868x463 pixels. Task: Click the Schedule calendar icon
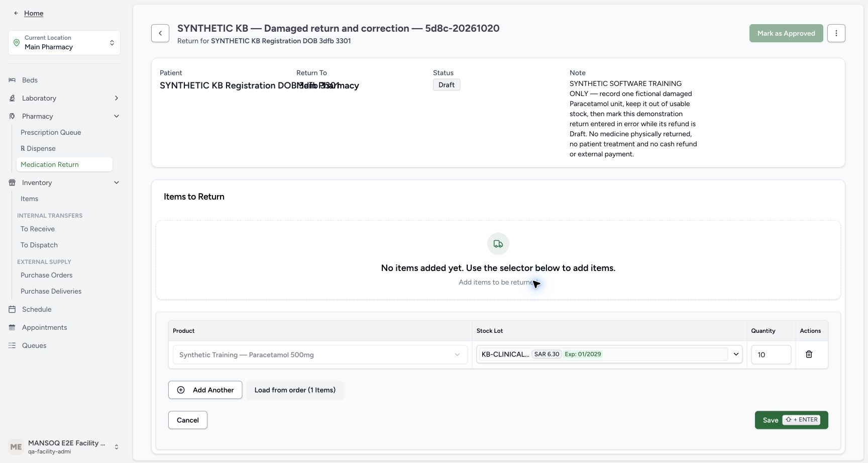12,309
